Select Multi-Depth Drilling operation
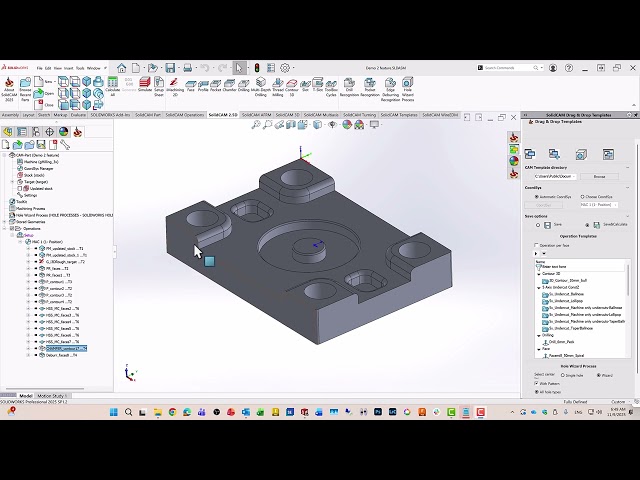This screenshot has height=480, width=640. pos(260,87)
